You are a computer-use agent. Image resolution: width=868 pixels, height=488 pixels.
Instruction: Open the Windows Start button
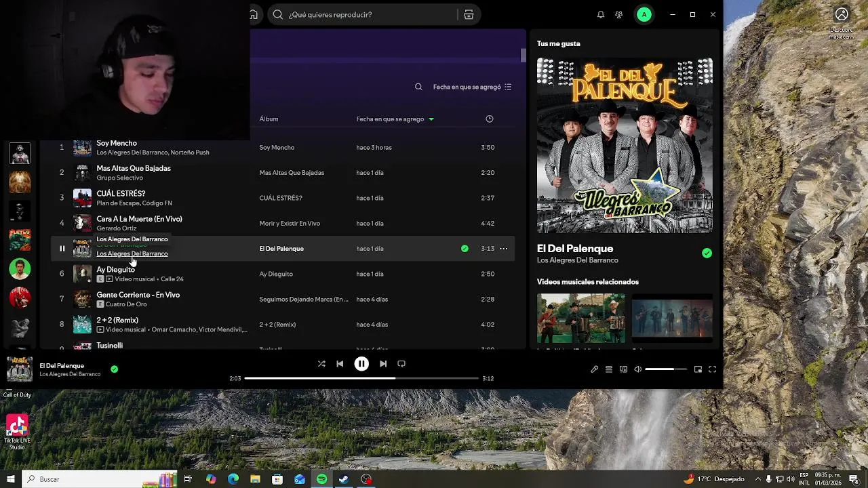10,479
